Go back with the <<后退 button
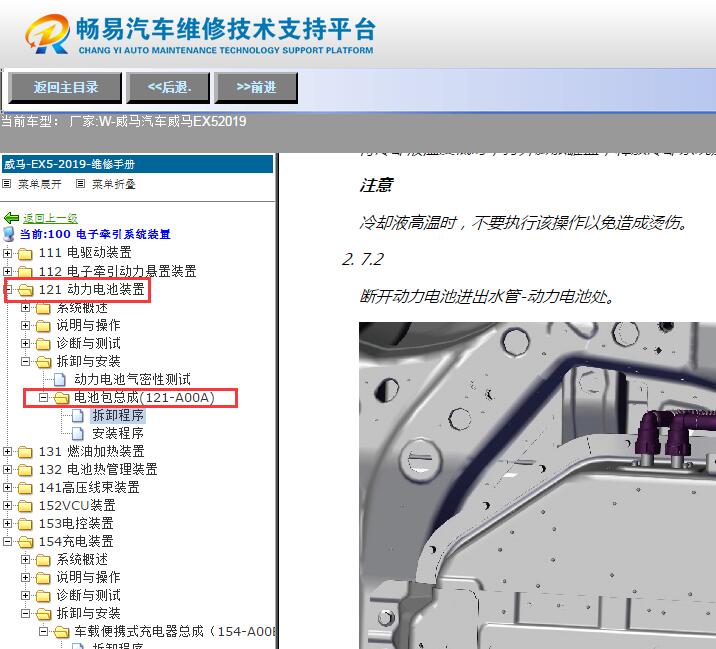 pos(168,87)
